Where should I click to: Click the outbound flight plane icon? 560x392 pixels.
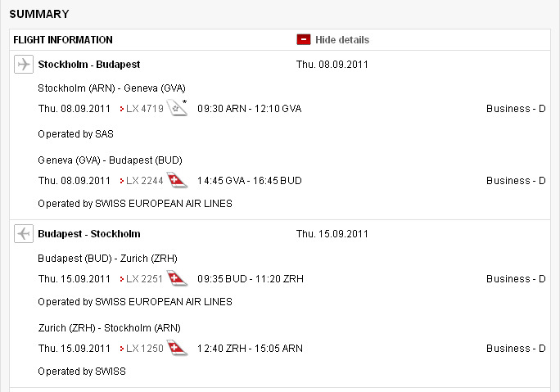23,65
